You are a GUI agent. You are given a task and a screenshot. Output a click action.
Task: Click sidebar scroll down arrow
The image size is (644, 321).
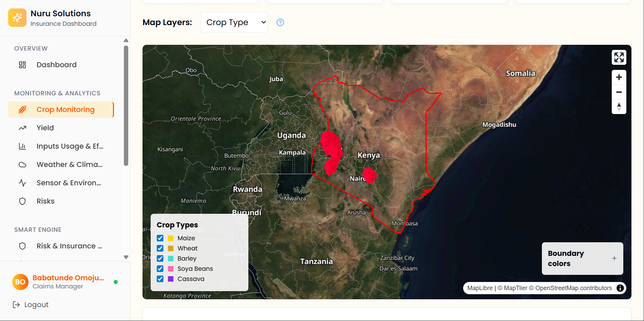pyautogui.click(x=126, y=257)
